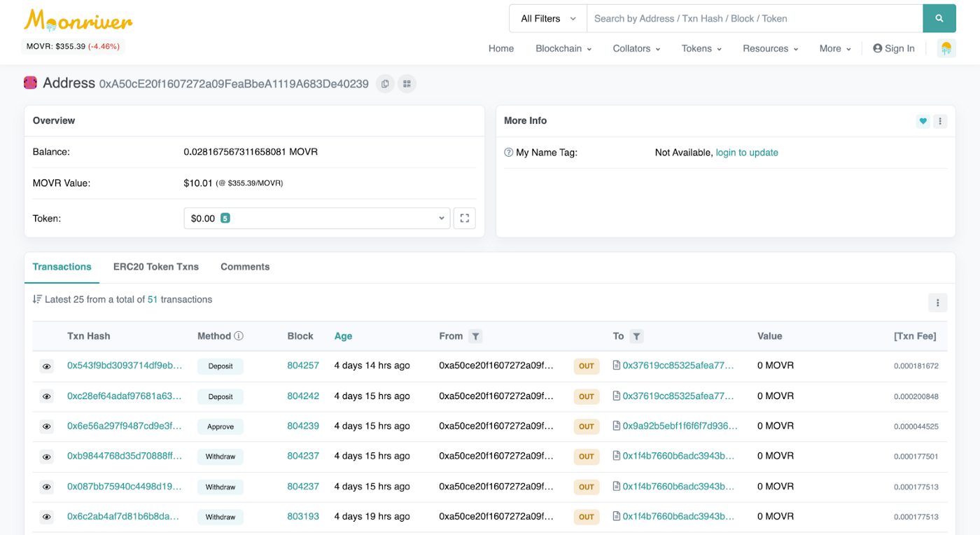Open the transactions table three-dot menu

pos(937,303)
